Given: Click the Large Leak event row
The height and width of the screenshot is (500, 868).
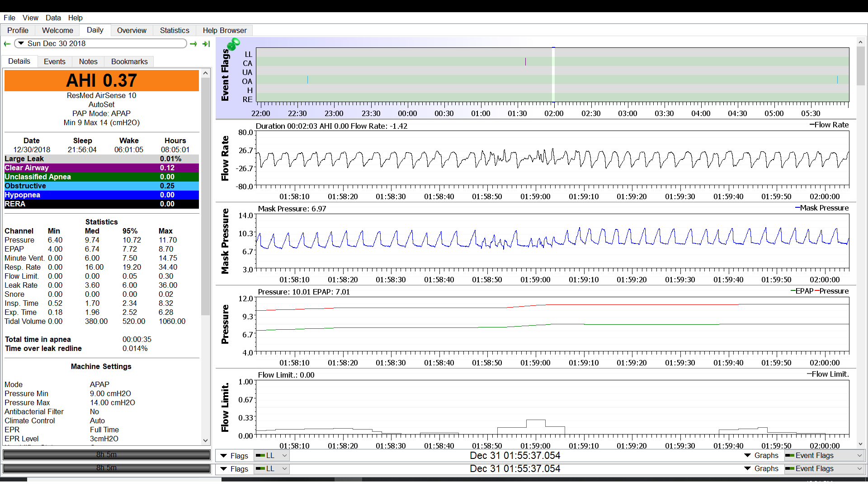Looking at the screenshot, I should pyautogui.click(x=102, y=159).
